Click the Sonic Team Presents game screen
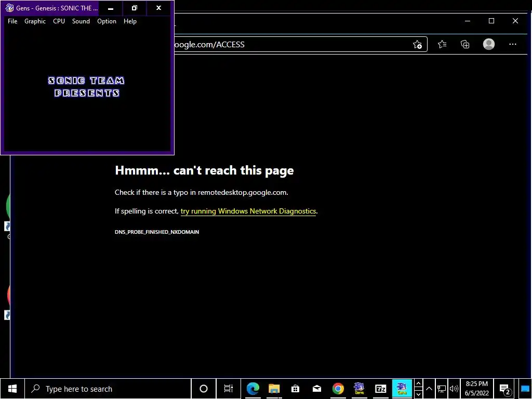 coord(87,89)
